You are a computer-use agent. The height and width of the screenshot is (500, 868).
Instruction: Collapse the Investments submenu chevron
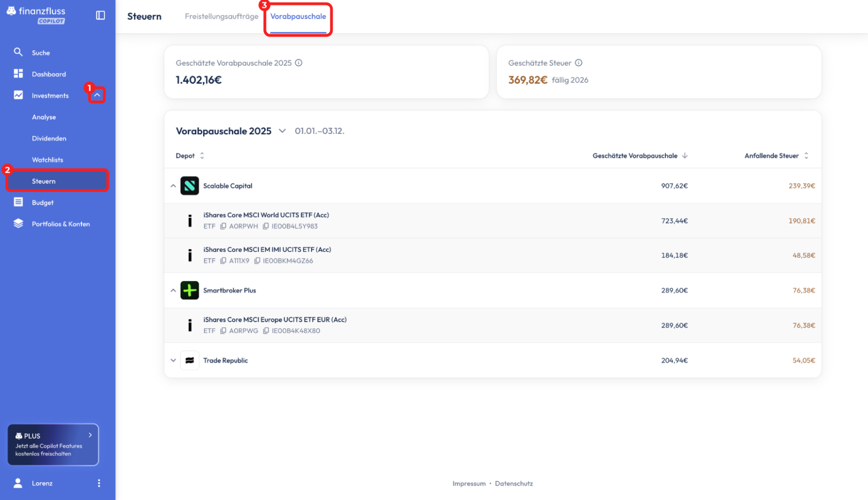[x=97, y=95]
